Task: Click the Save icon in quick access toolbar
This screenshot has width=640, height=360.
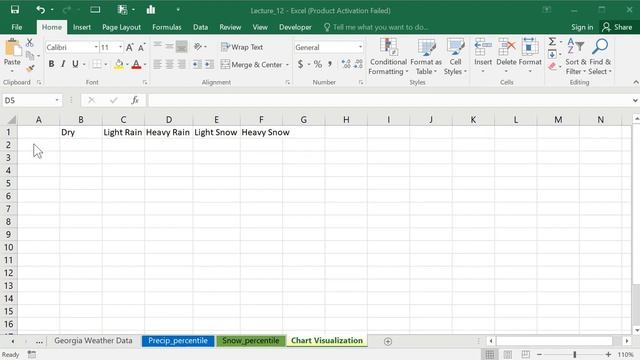Action: 15,10
